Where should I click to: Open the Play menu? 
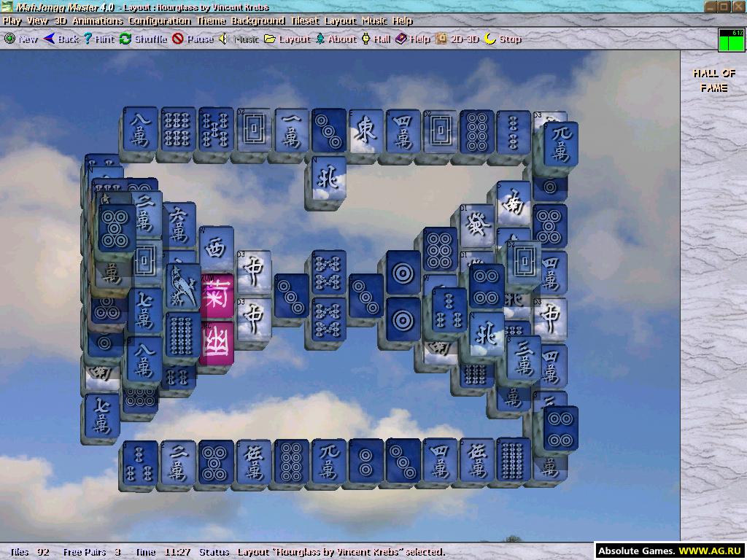(x=12, y=21)
